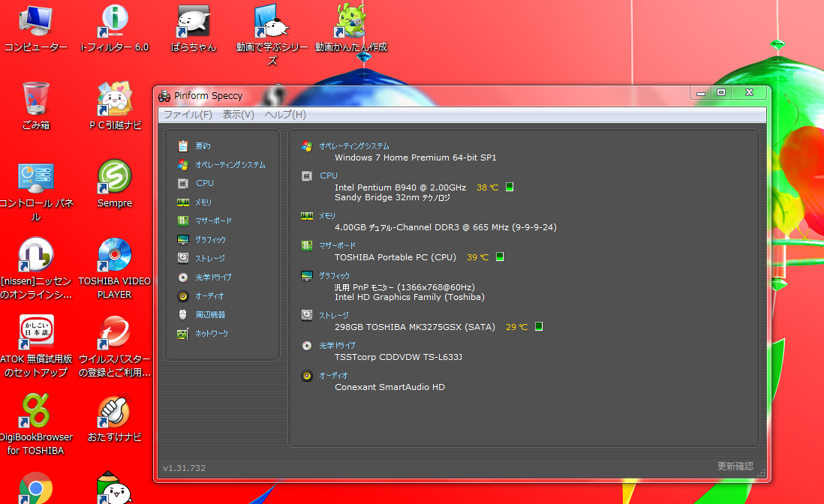
Task: Click the Speccy window resize grip corner
Action: tap(762, 473)
